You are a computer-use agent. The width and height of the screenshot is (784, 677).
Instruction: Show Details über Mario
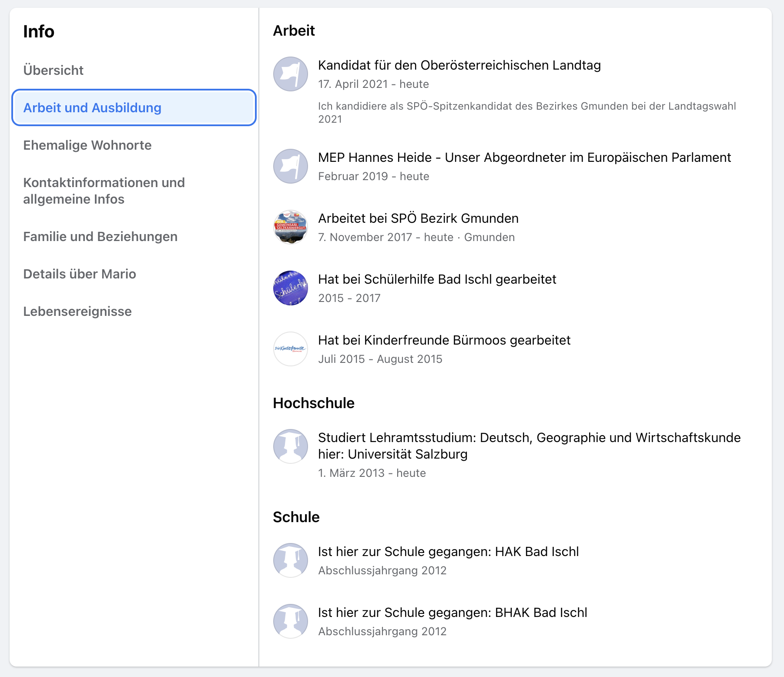click(x=134, y=274)
